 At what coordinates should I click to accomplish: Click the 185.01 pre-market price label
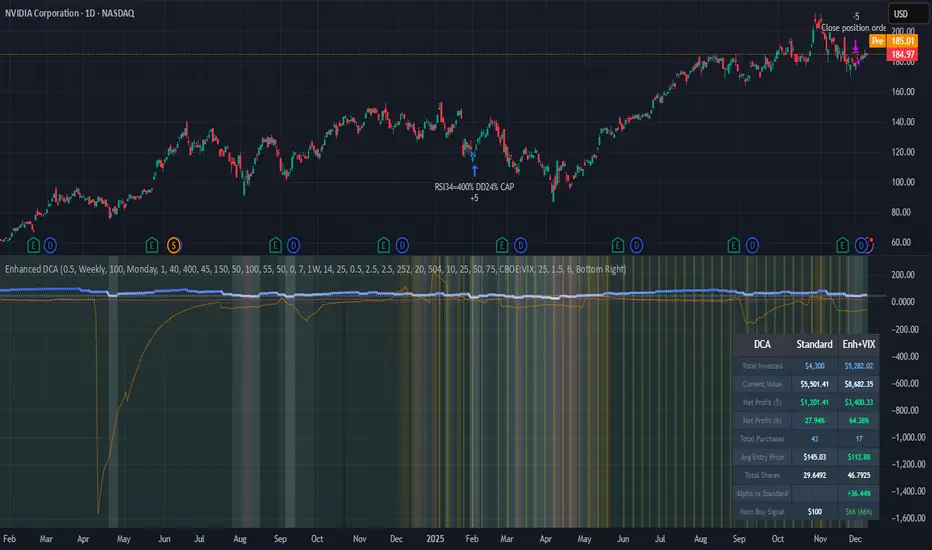click(902, 41)
